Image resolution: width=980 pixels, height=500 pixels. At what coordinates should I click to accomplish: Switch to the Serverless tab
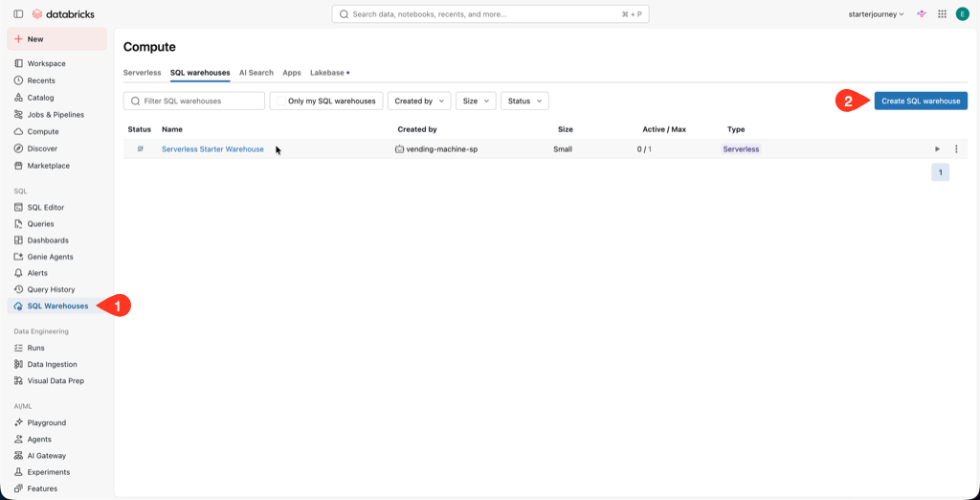[x=142, y=73]
